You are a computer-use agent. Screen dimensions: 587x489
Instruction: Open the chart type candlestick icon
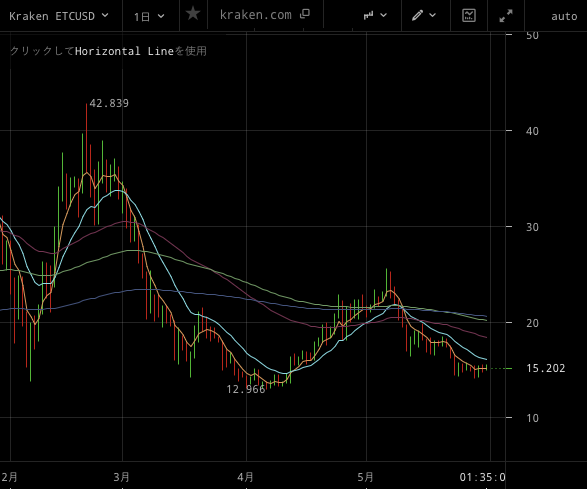tap(368, 15)
